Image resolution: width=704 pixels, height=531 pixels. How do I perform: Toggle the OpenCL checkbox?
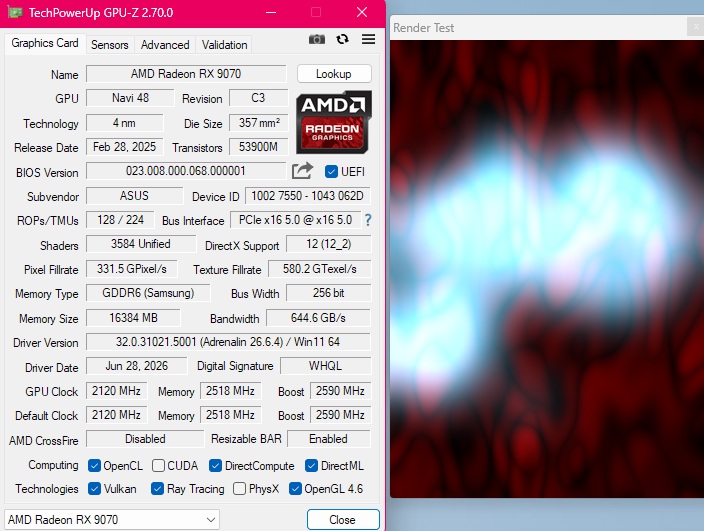point(94,465)
